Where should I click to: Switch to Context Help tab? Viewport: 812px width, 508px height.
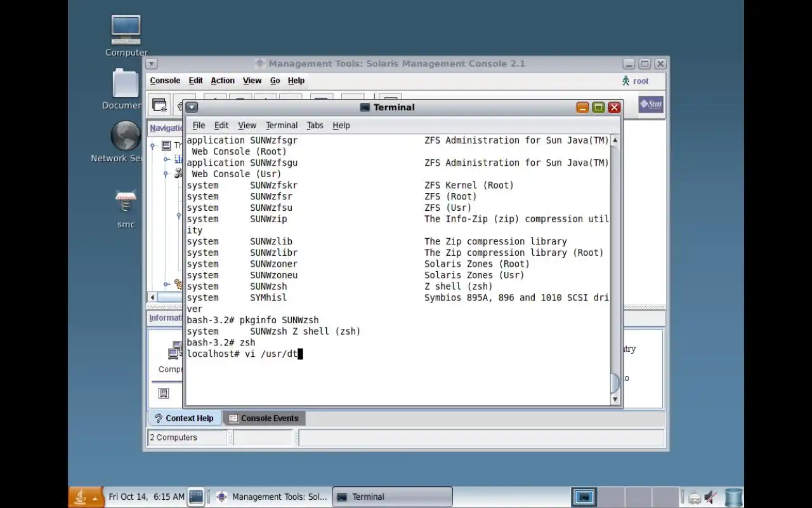[185, 418]
